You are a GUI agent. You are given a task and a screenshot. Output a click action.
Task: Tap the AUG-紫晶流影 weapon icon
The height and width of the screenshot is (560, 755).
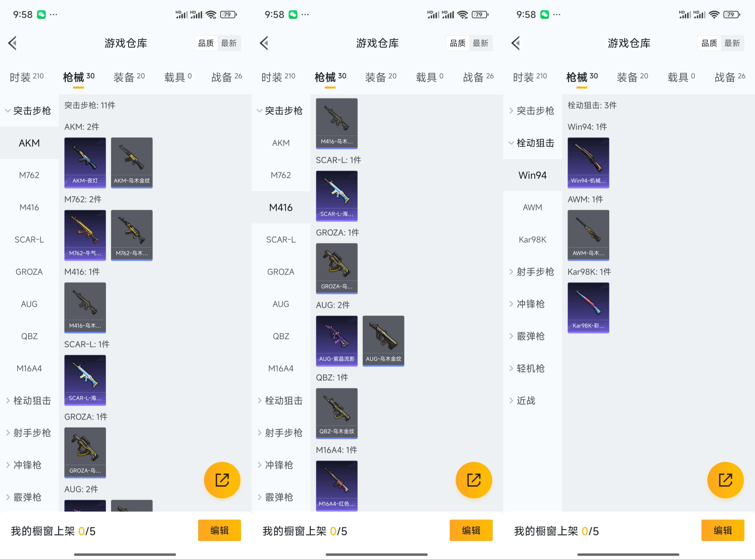337,341
